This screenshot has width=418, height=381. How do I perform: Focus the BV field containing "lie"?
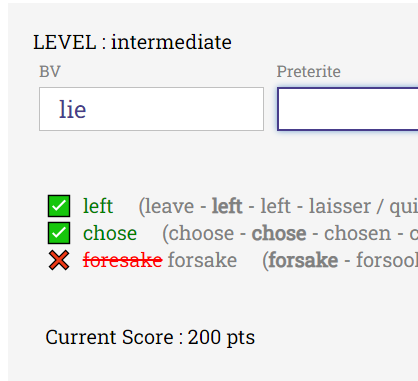151,109
